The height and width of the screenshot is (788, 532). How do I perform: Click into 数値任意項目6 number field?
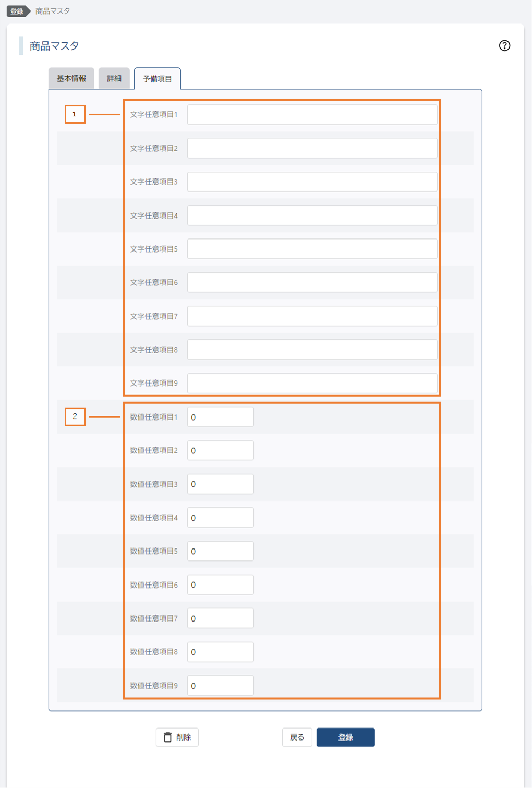[220, 584]
